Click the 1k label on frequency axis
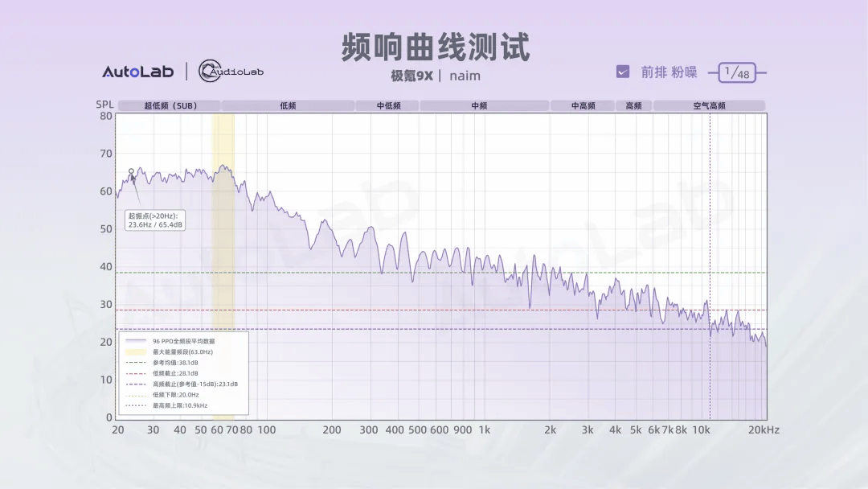The height and width of the screenshot is (489, 868). (x=485, y=429)
